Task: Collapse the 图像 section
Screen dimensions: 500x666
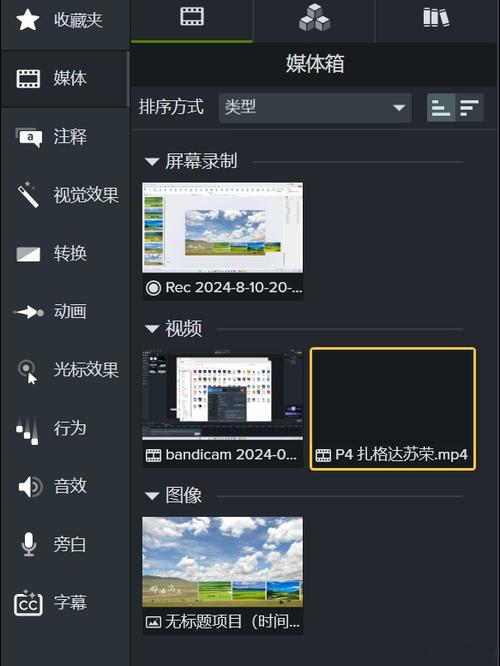Action: 152,496
